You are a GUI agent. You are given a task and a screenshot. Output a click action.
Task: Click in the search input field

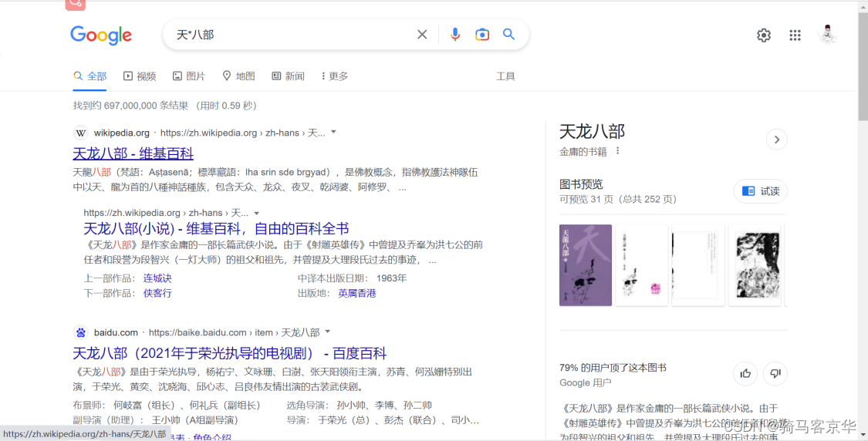pos(293,34)
